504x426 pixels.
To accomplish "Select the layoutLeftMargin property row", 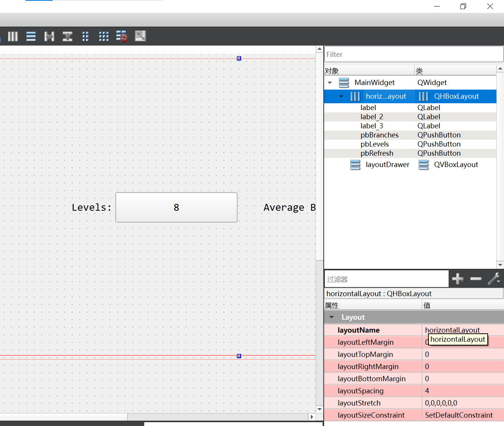I will [x=414, y=342].
